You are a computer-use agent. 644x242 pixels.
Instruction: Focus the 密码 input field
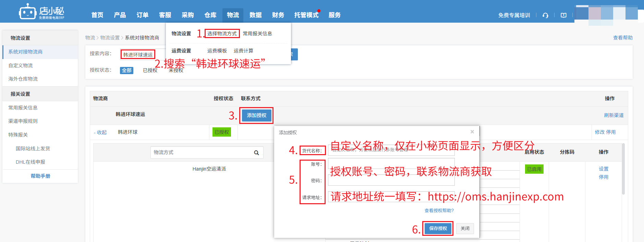(x=391, y=180)
